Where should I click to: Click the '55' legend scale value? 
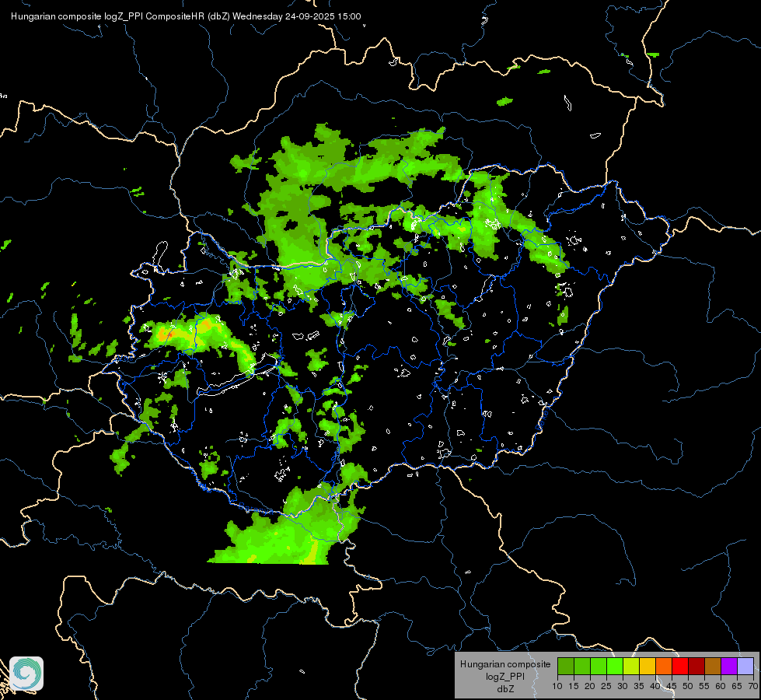pos(704,687)
